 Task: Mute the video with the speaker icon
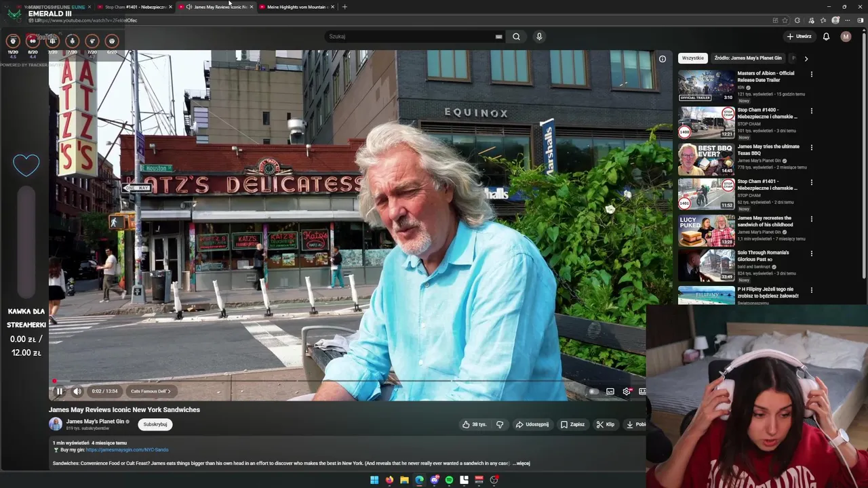click(77, 391)
